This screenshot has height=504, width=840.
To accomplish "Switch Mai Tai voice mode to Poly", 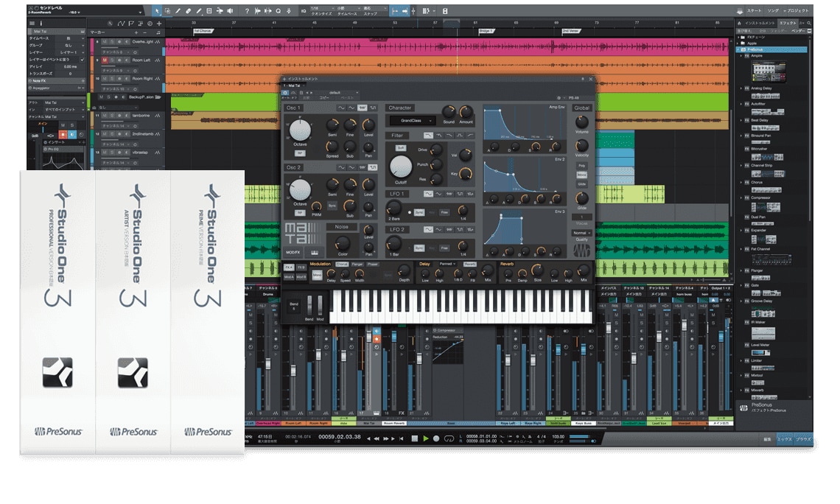I will (x=582, y=166).
